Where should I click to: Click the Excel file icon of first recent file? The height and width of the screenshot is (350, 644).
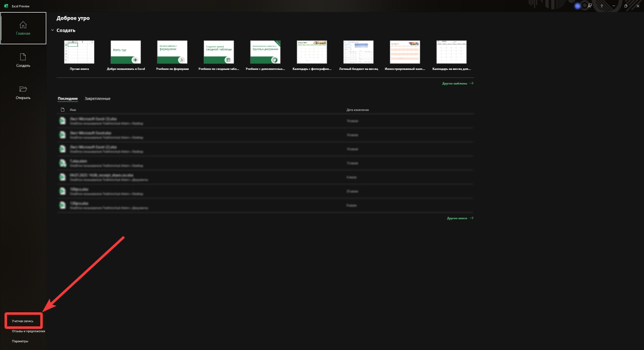point(62,121)
